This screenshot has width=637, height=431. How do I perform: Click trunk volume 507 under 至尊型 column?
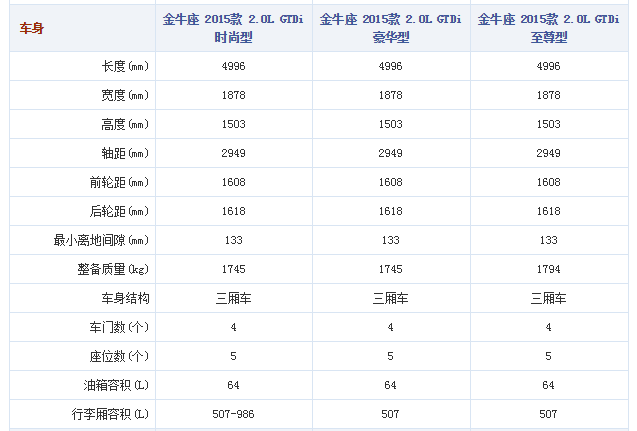coord(548,414)
